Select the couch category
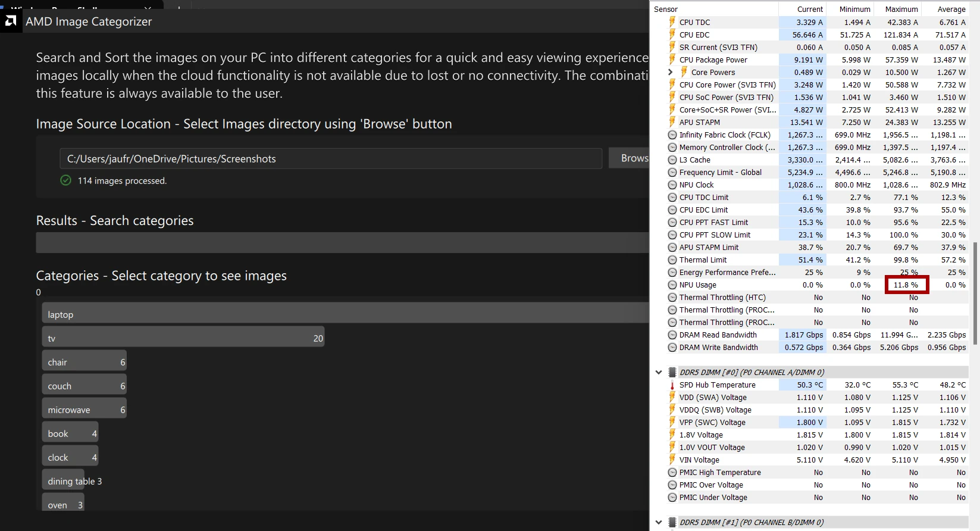 click(84, 385)
